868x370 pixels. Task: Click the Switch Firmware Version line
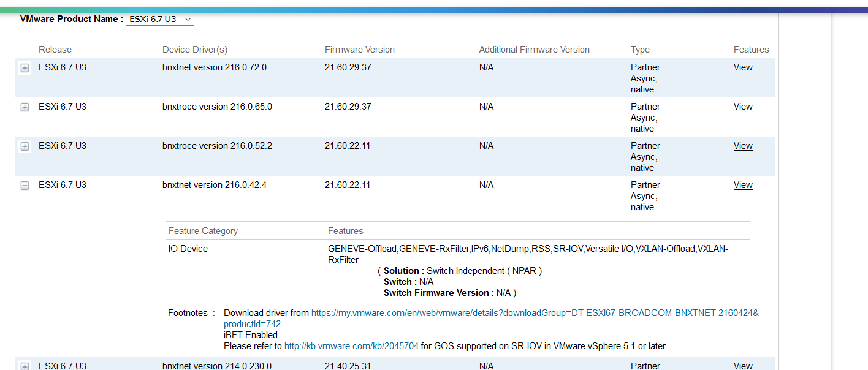click(x=450, y=293)
